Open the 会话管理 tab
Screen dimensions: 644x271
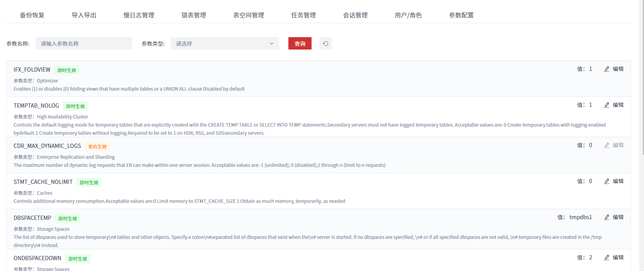click(355, 15)
